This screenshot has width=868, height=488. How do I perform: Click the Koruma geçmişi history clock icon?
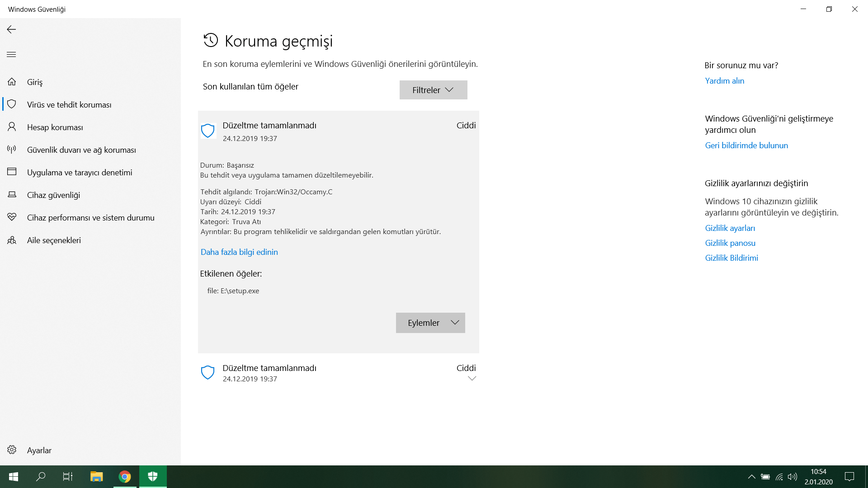pyautogui.click(x=211, y=40)
